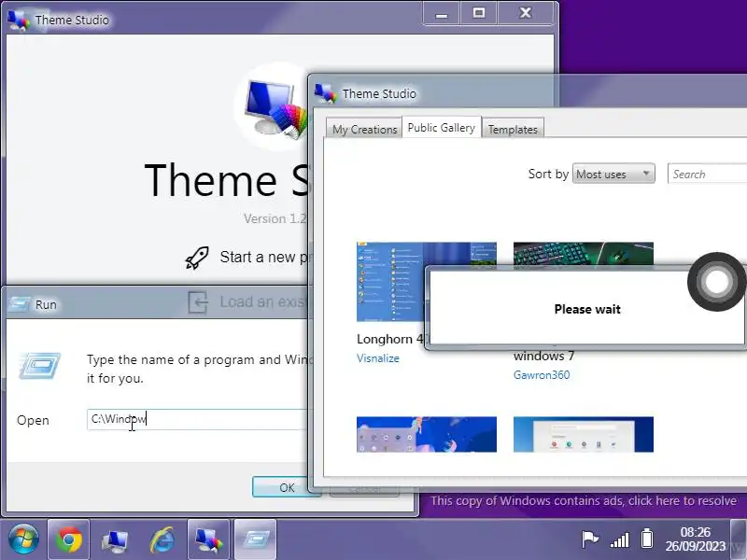Screen dimensions: 747x560
Task: Focus the Open text field in Run
Action: click(x=198, y=419)
